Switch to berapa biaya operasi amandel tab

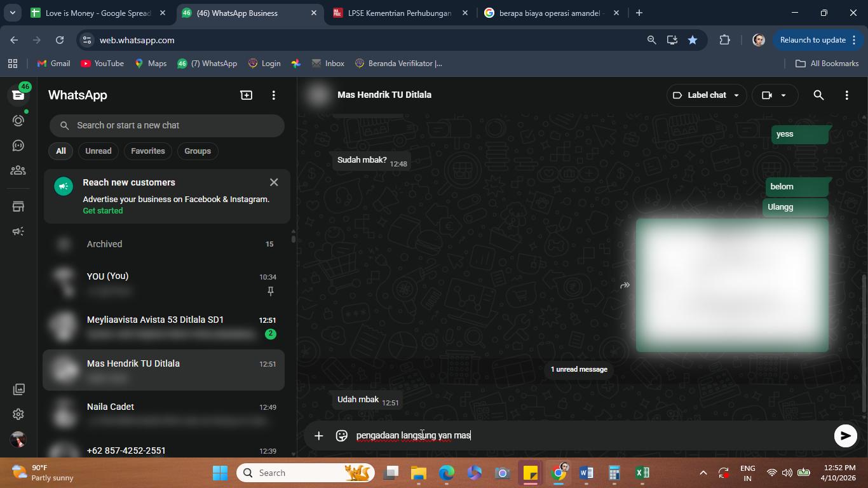coord(550,13)
